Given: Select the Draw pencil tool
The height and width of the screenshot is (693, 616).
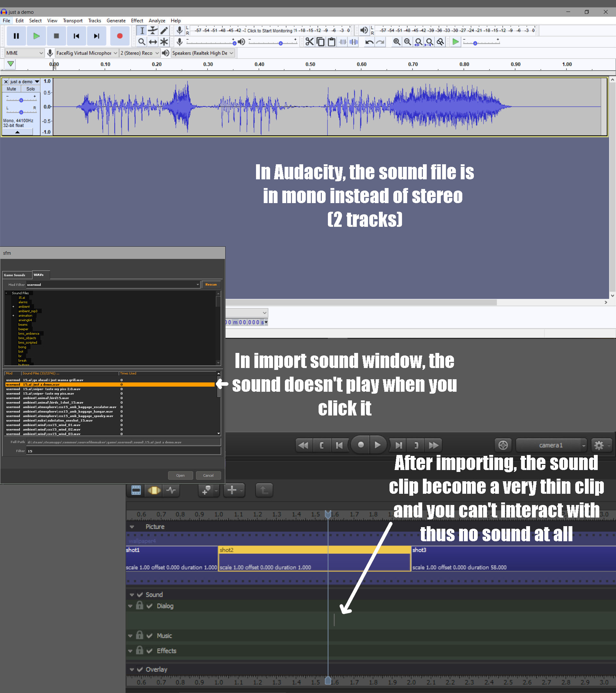Looking at the screenshot, I should point(164,30).
